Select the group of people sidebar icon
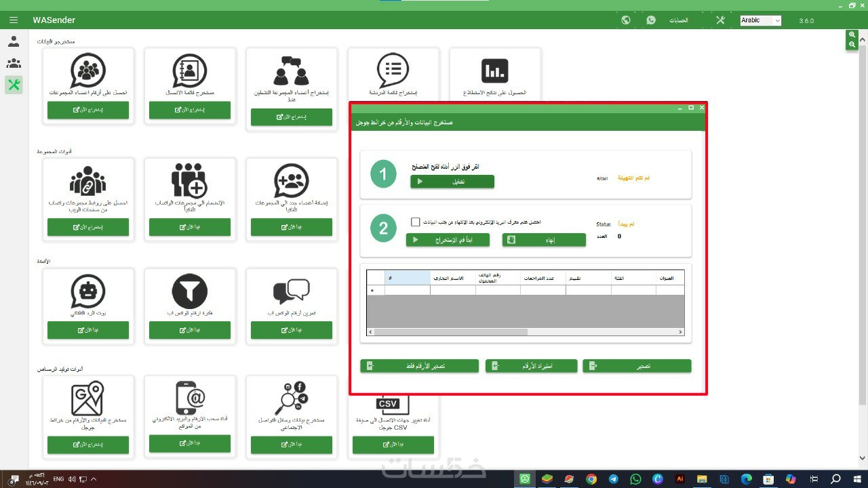This screenshot has width=868, height=488. pyautogui.click(x=14, y=63)
